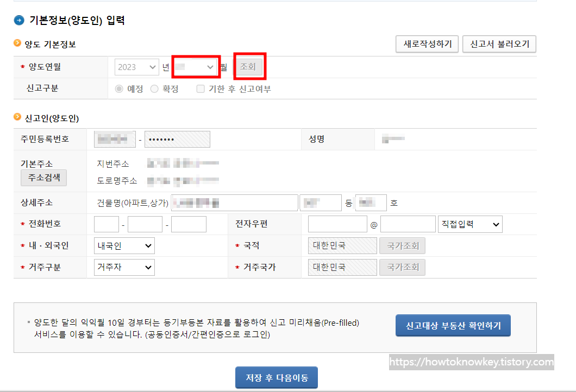
Task: Open the empty month dropdown highlighted in red
Action: coord(195,66)
